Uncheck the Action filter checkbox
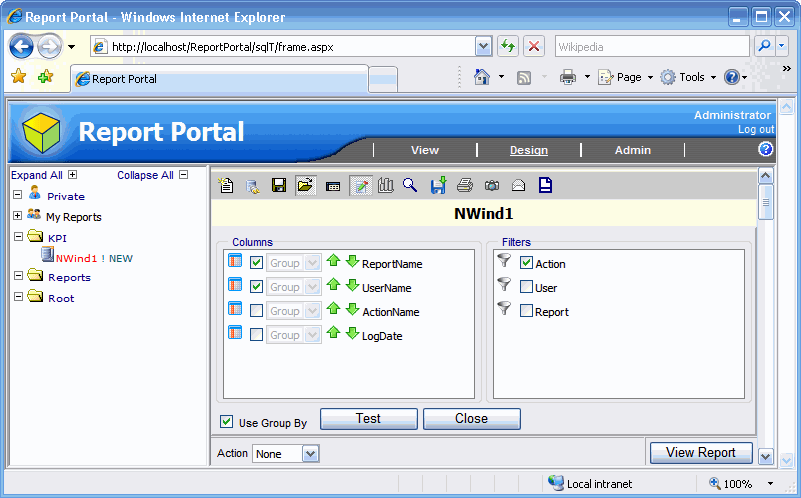801x498 pixels. click(526, 263)
